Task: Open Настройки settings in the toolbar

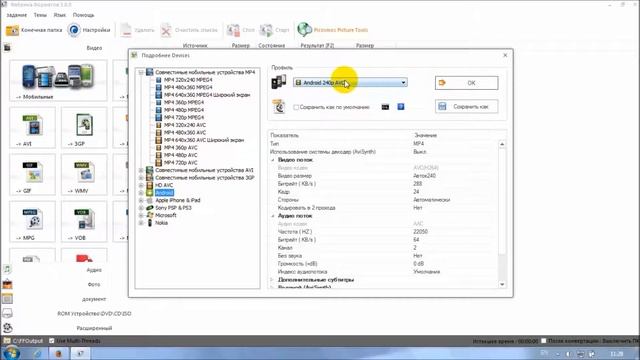Action: [89, 30]
